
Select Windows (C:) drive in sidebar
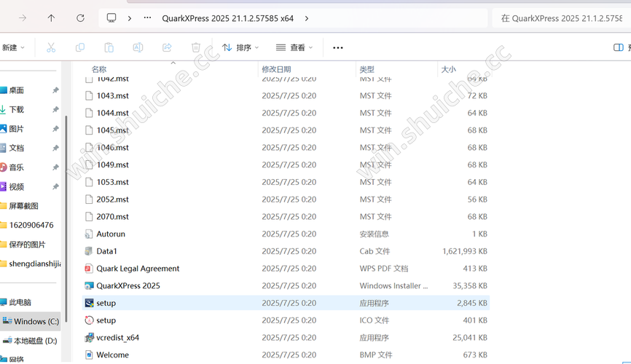[x=30, y=321]
